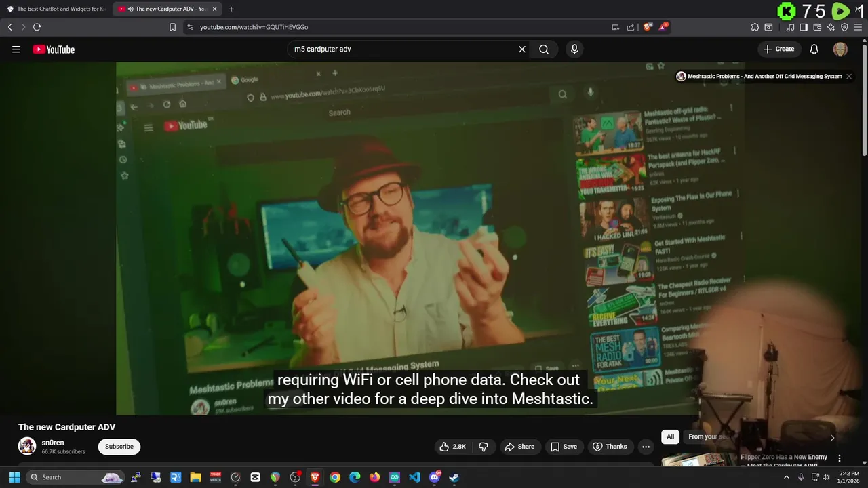Go back with the browser back arrow
Image resolution: width=868 pixels, height=488 pixels.
tap(9, 27)
